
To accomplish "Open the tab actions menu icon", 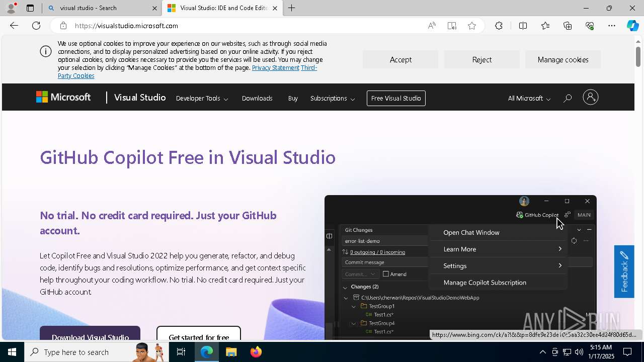I will tap(30, 8).
